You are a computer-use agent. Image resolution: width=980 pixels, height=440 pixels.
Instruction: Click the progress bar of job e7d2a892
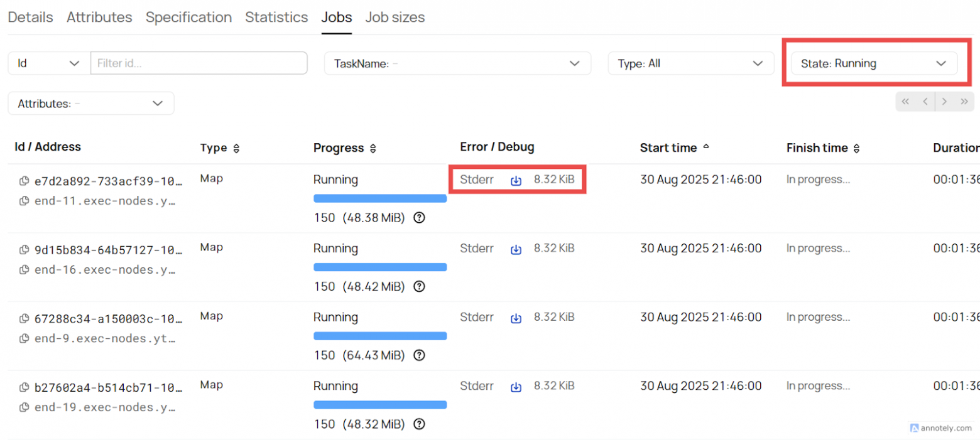point(380,198)
